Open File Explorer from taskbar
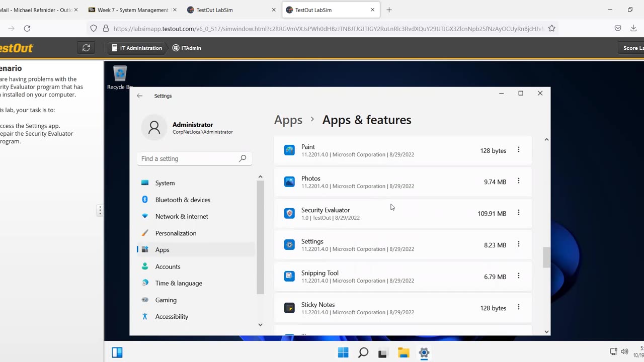The width and height of the screenshot is (644, 362). point(404,352)
